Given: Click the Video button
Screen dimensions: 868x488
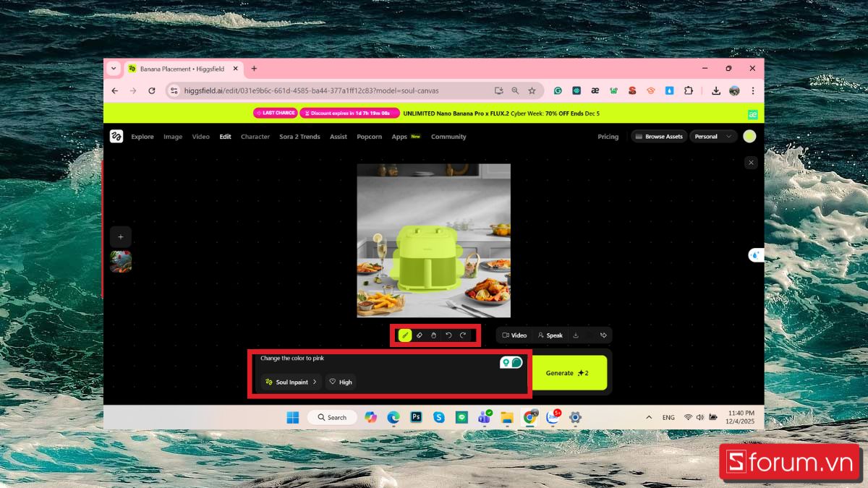Looking at the screenshot, I should point(514,335).
